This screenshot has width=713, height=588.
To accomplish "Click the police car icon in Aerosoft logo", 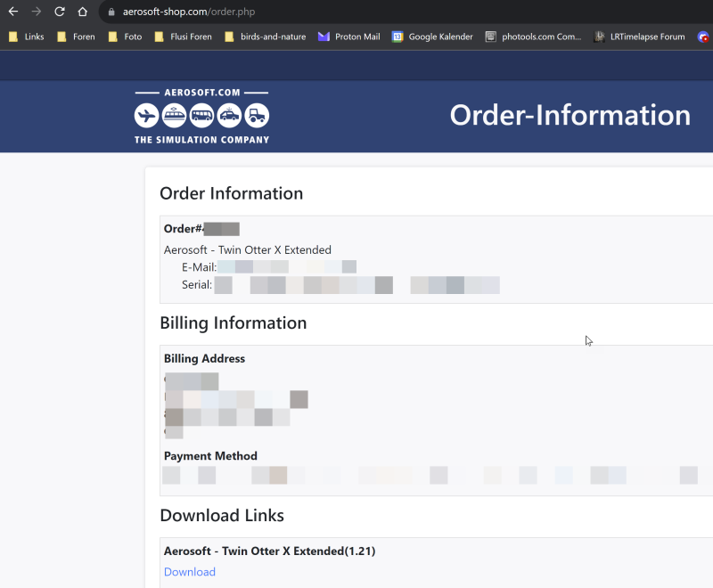I will [229, 116].
